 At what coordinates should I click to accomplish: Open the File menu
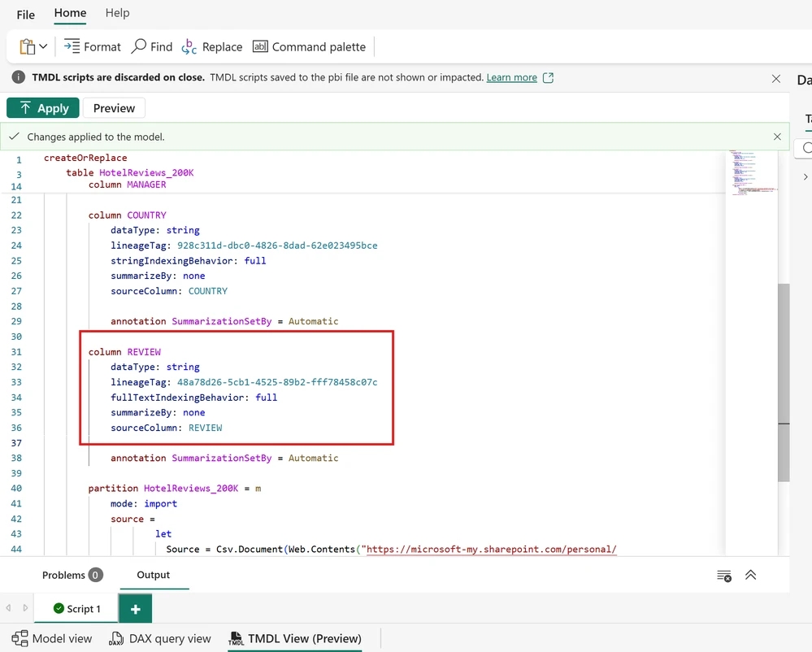[25, 15]
